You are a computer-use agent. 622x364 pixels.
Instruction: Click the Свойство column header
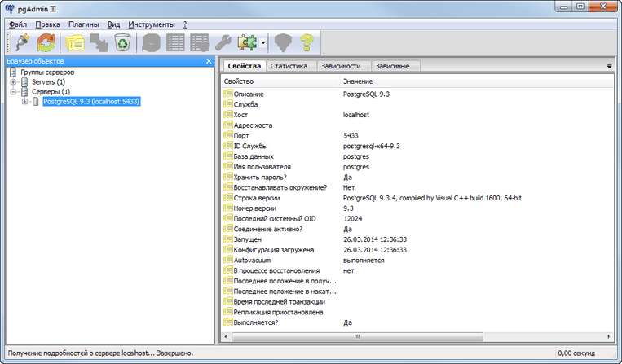point(239,81)
